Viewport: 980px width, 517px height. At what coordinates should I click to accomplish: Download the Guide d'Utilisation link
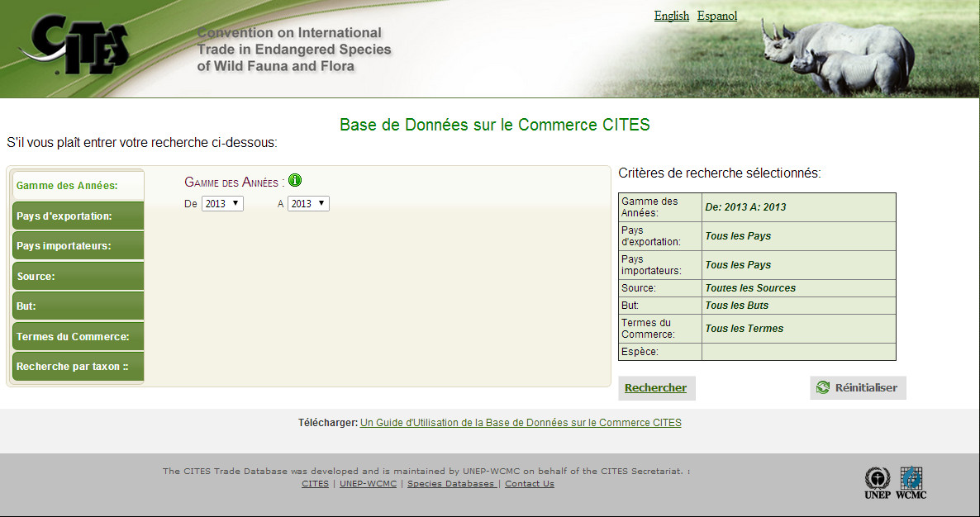pyautogui.click(x=521, y=423)
